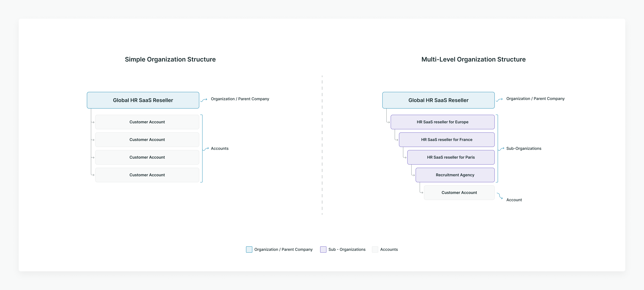
Task: Click the blue Organization legend swatch
Action: coord(249,249)
